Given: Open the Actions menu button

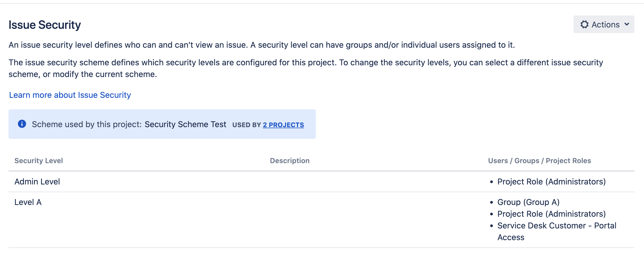Looking at the screenshot, I should [x=604, y=25].
